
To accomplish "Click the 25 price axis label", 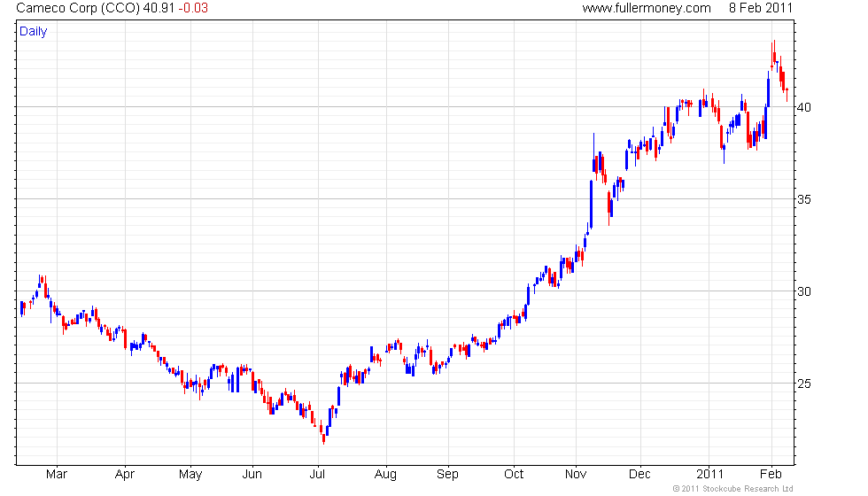I will click(x=804, y=384).
